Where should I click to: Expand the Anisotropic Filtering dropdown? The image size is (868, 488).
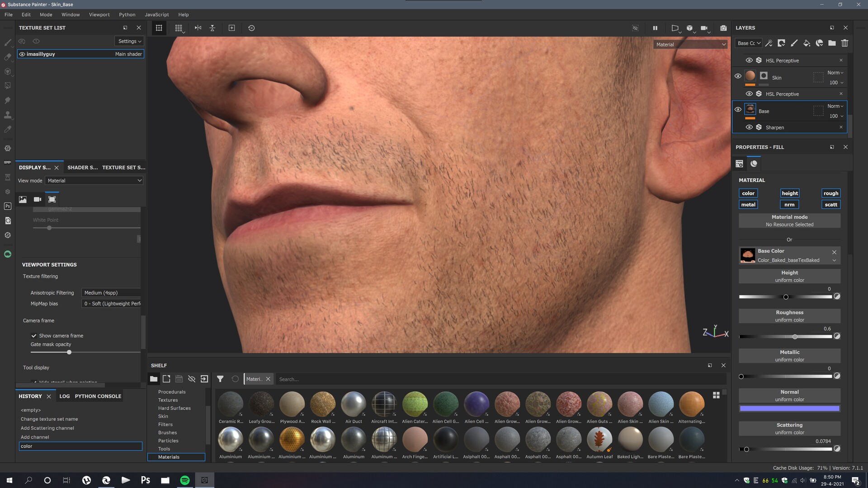click(110, 292)
